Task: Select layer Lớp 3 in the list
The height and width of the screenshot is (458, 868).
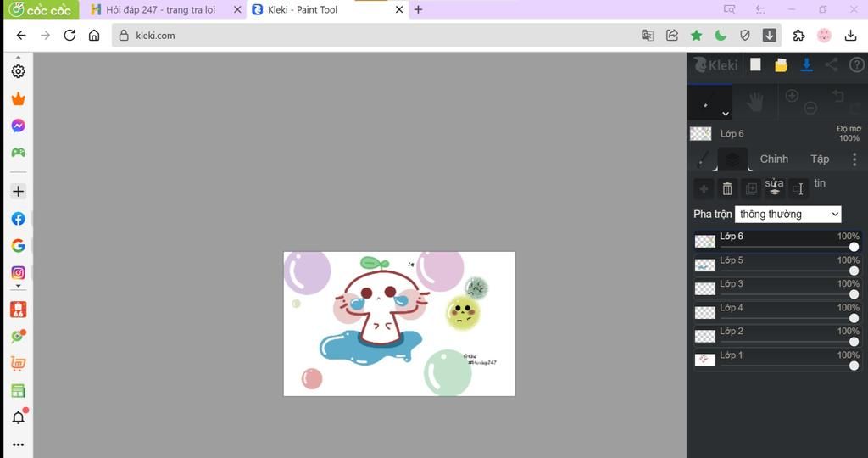Action: 777,289
